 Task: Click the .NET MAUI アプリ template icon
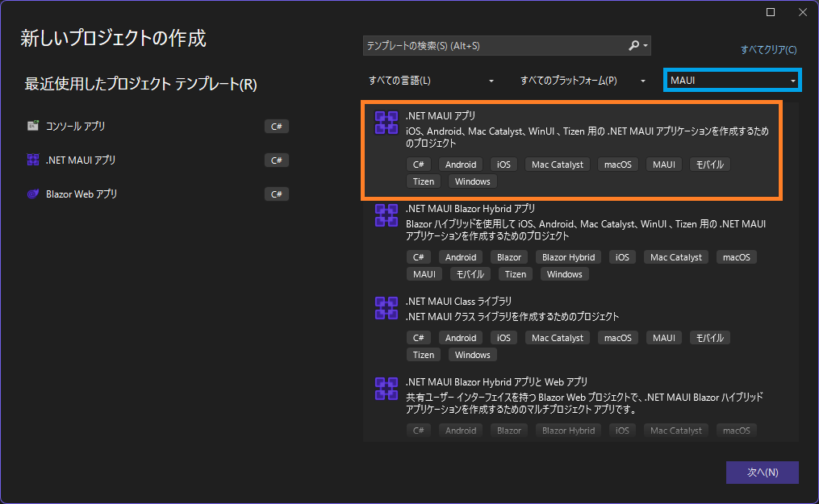click(386, 122)
